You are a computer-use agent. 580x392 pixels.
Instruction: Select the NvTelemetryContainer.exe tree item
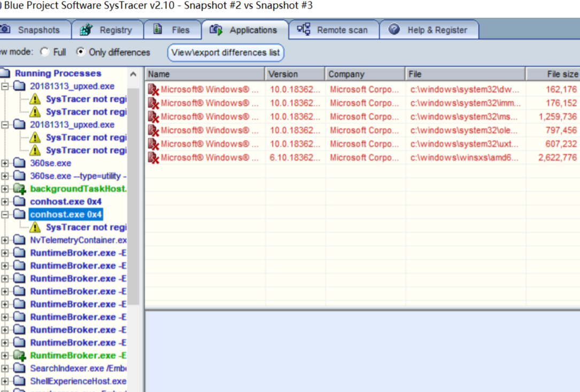pos(78,240)
